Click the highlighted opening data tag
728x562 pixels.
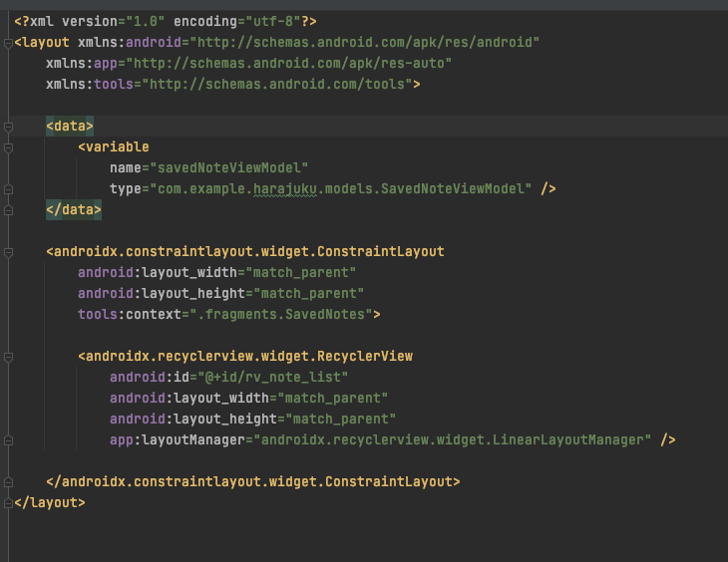coord(70,127)
